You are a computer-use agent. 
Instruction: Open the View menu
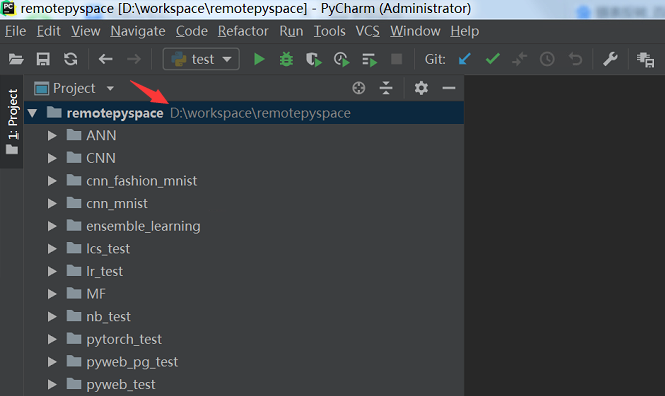click(86, 31)
